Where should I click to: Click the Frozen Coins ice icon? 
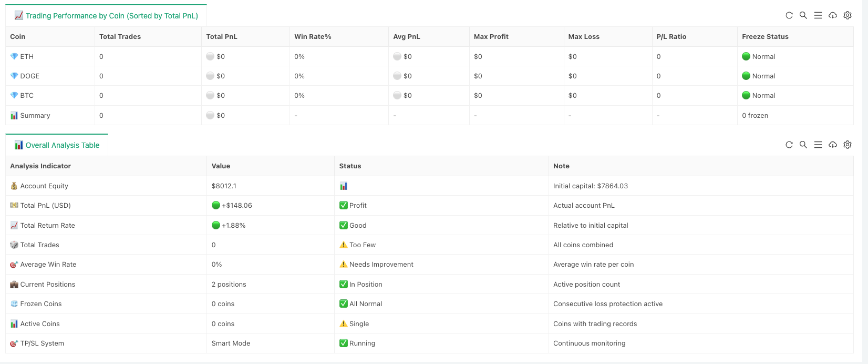click(x=14, y=304)
